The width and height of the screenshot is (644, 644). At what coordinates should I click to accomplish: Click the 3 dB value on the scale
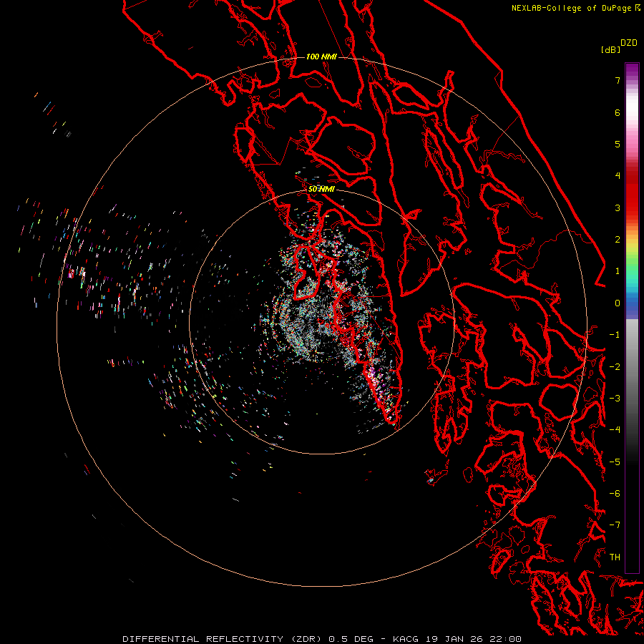pyautogui.click(x=618, y=208)
